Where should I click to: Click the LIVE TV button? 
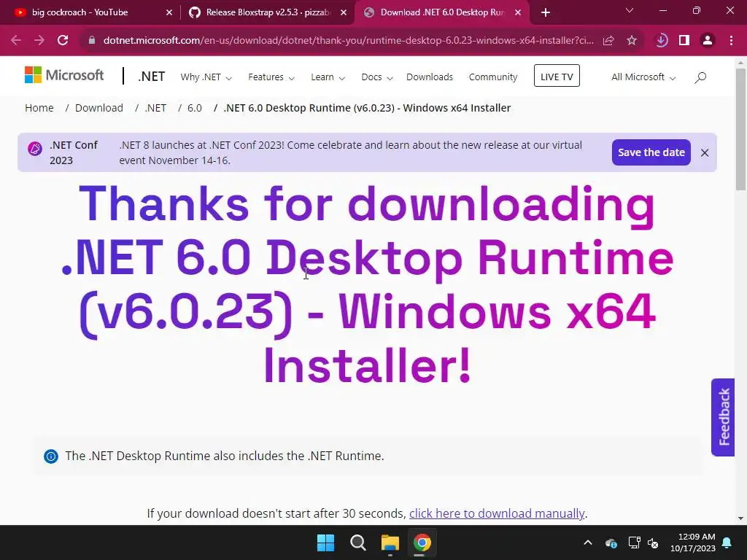[x=557, y=76]
